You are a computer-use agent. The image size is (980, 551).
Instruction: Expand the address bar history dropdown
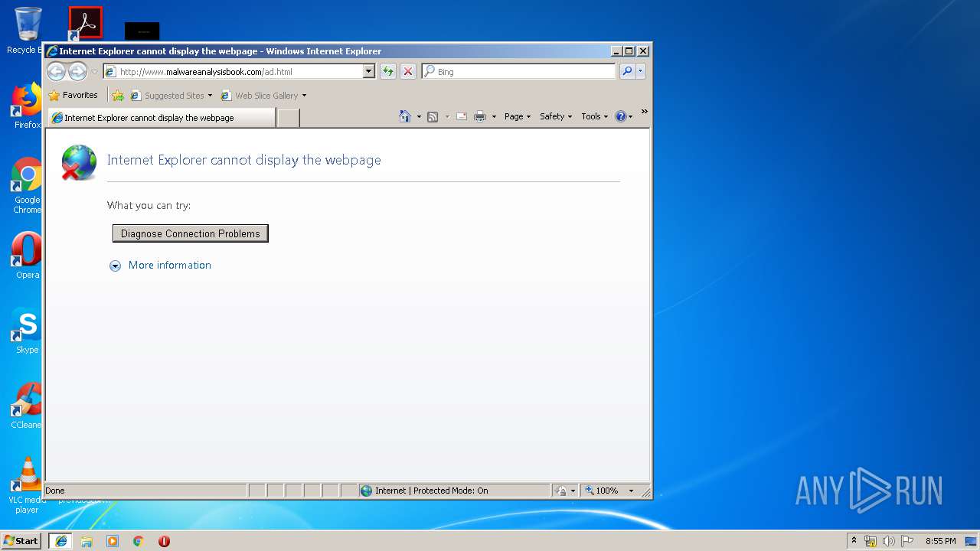(368, 71)
